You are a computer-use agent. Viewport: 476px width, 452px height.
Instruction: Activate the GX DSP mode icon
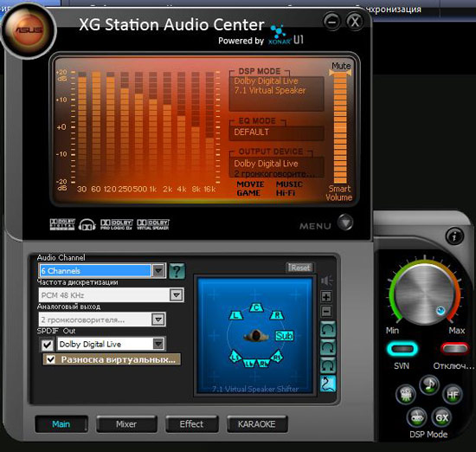pos(441,417)
